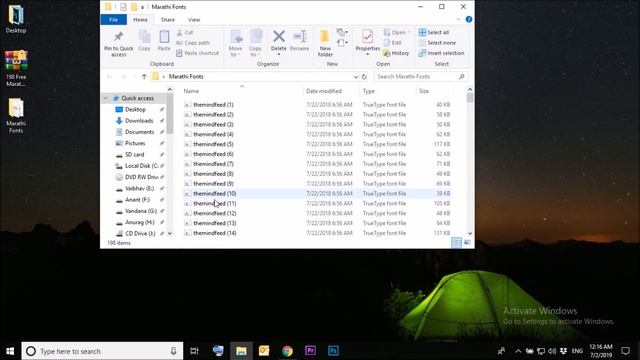Viewport: 640px width, 360px height.
Task: Open the address bar history dropdown
Action: (x=356, y=77)
